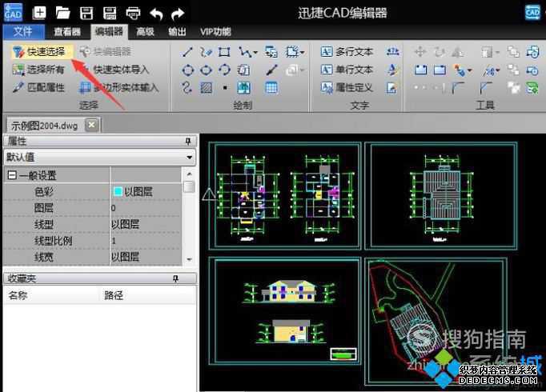Open the greyed Block Editor (块编辑器) button
The image size is (546, 392).
tap(105, 52)
